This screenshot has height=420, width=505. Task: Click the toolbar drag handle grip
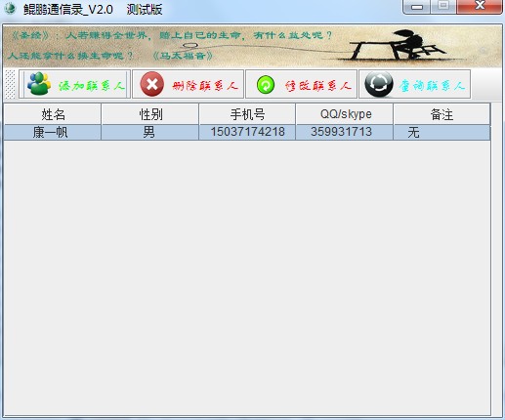(11, 84)
